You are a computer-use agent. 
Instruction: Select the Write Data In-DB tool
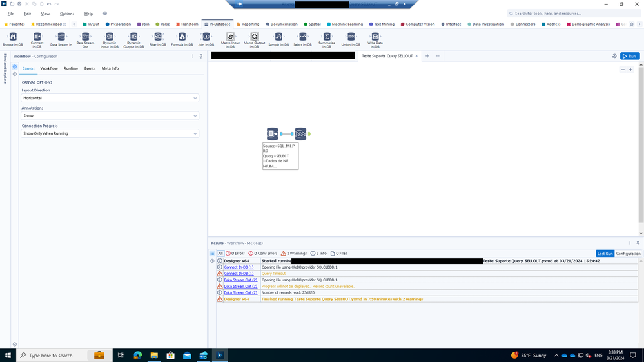(375, 40)
